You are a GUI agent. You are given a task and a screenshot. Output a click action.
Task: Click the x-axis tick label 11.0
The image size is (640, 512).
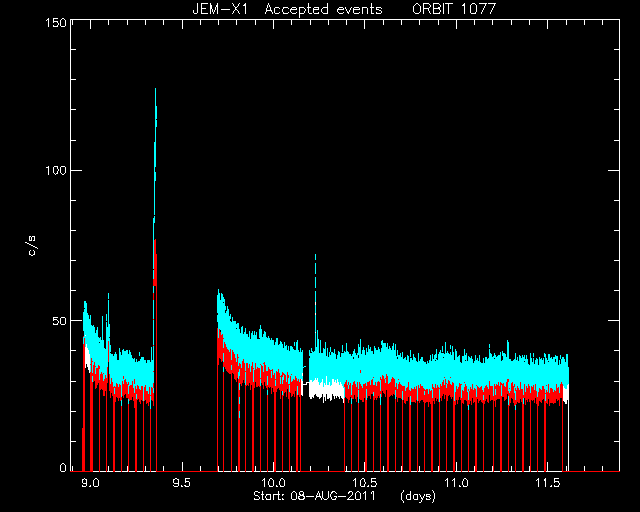(x=456, y=483)
